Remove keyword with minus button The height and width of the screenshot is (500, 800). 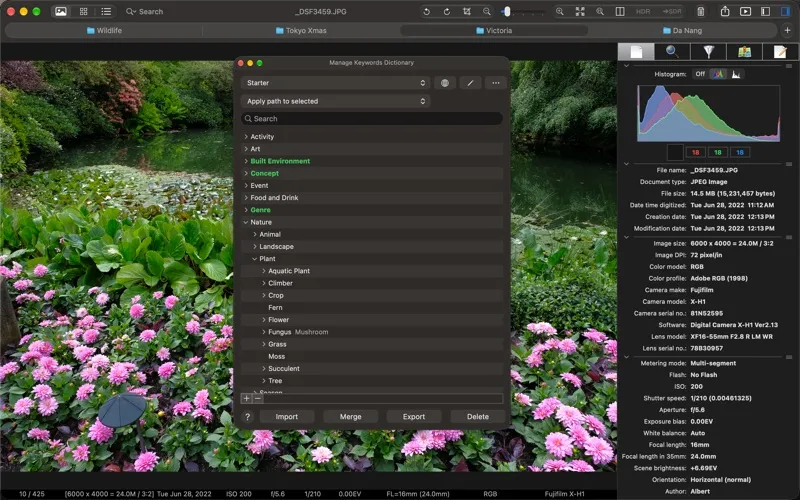click(x=258, y=398)
